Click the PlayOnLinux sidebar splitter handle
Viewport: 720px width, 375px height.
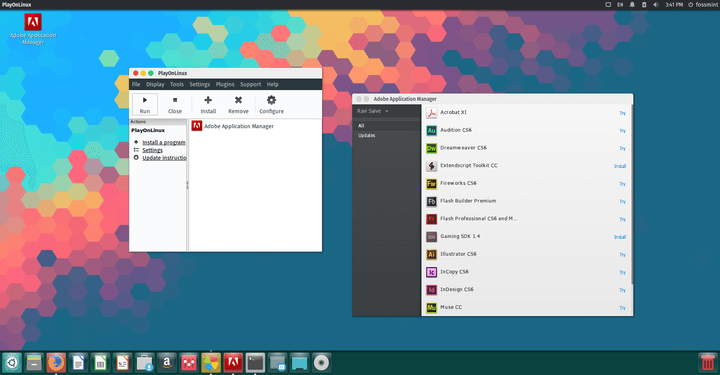tap(187, 185)
